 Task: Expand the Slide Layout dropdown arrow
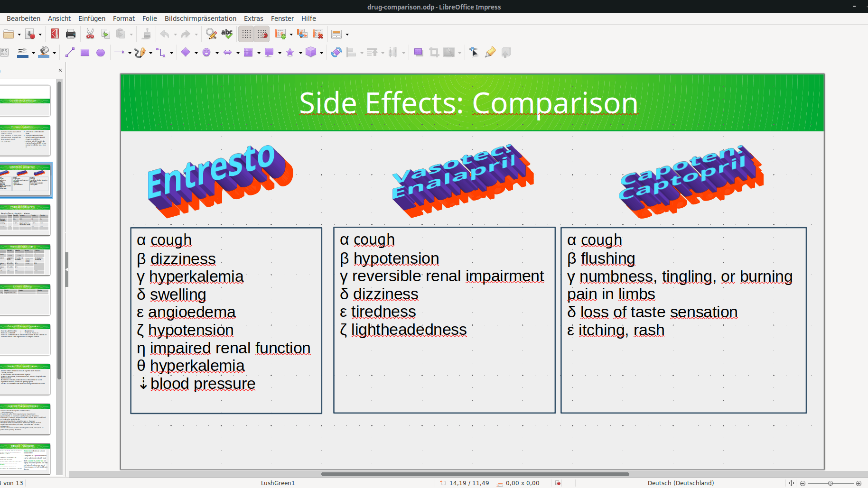click(x=347, y=35)
